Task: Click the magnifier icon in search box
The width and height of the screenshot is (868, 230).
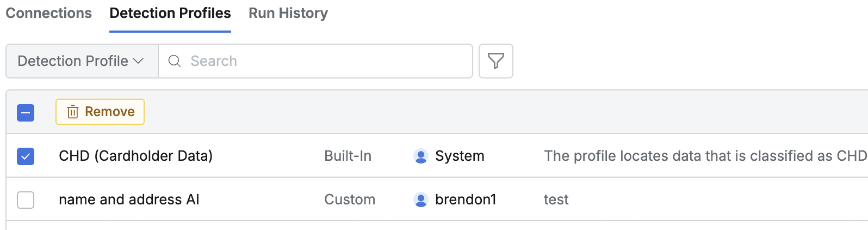Action: [x=175, y=61]
